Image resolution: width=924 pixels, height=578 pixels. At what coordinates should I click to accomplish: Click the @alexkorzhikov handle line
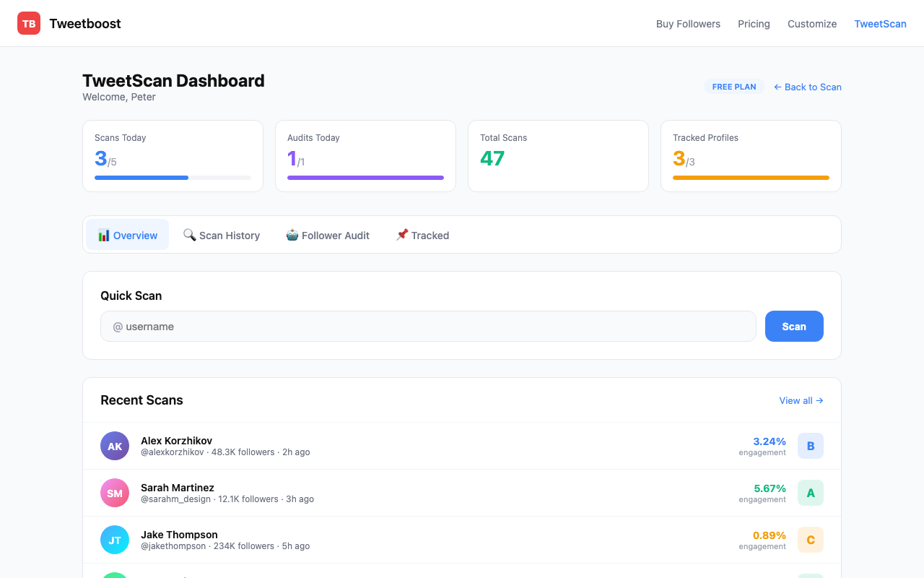tap(225, 452)
